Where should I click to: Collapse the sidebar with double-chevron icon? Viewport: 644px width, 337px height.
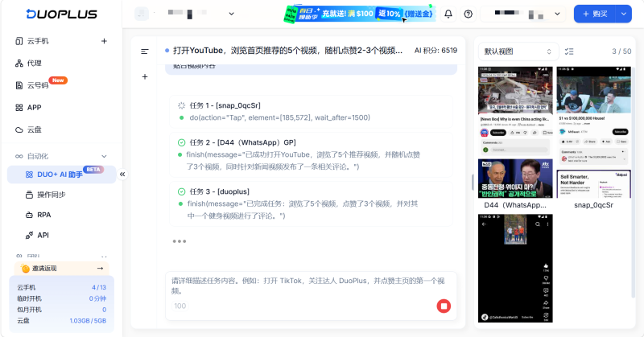click(x=122, y=174)
